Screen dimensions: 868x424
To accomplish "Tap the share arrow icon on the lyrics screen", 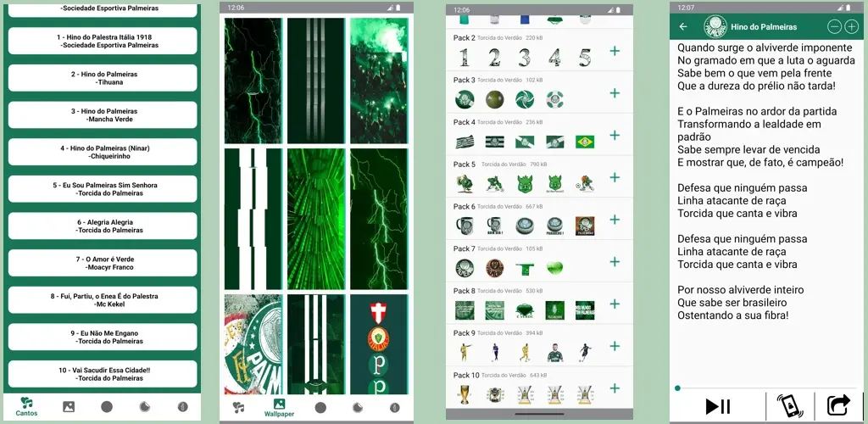I will point(838,405).
